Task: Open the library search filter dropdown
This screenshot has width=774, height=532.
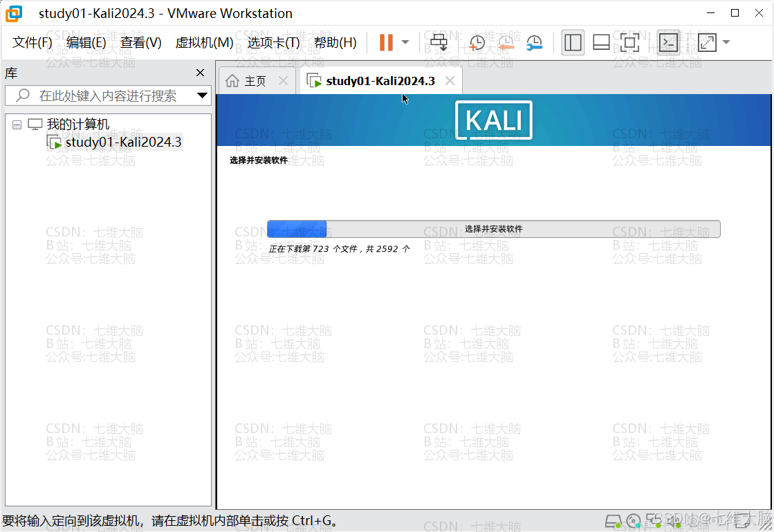Action: click(x=202, y=95)
